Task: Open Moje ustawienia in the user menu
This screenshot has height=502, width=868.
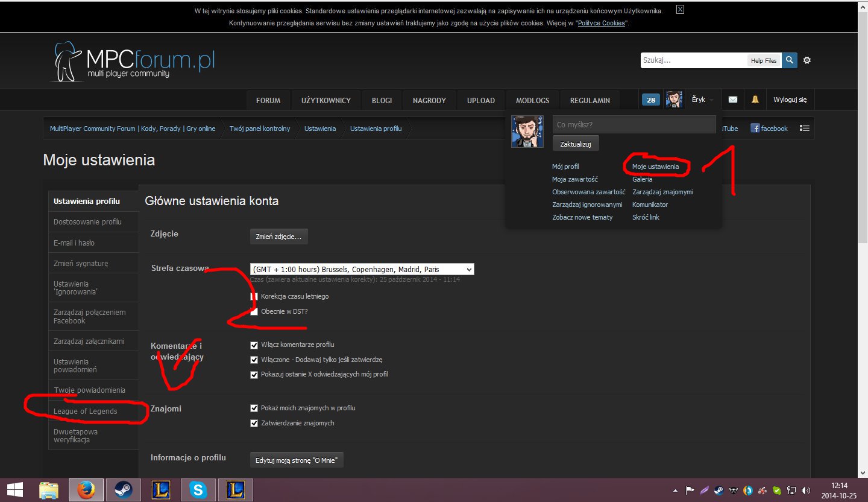Action: [x=655, y=167]
